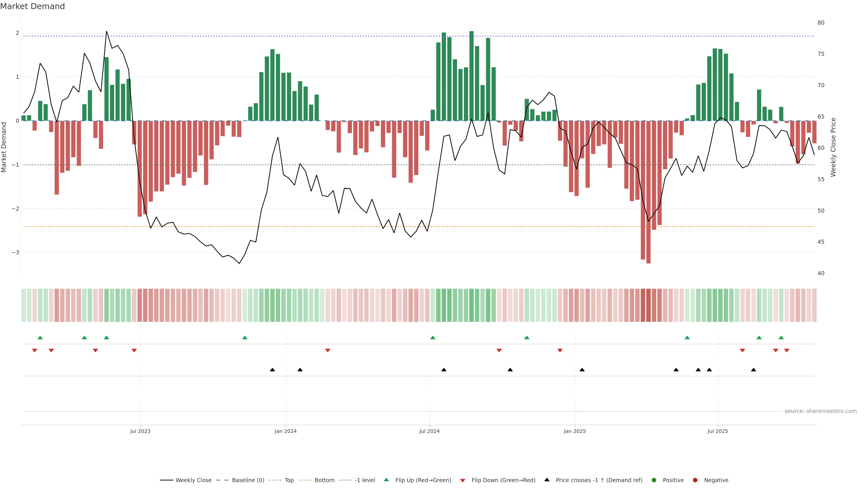Click the red Flip Down legend triangle
868x488 pixels.
[x=463, y=480]
